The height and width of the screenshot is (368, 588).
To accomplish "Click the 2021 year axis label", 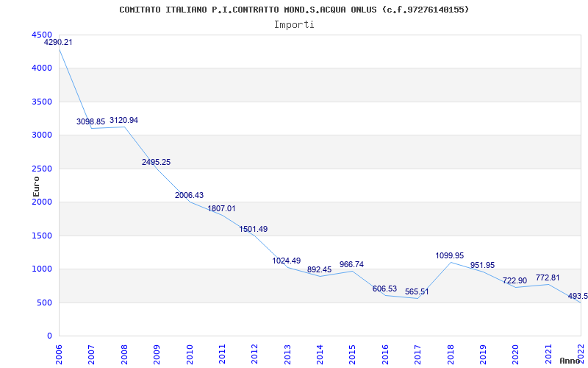I will tap(548, 353).
